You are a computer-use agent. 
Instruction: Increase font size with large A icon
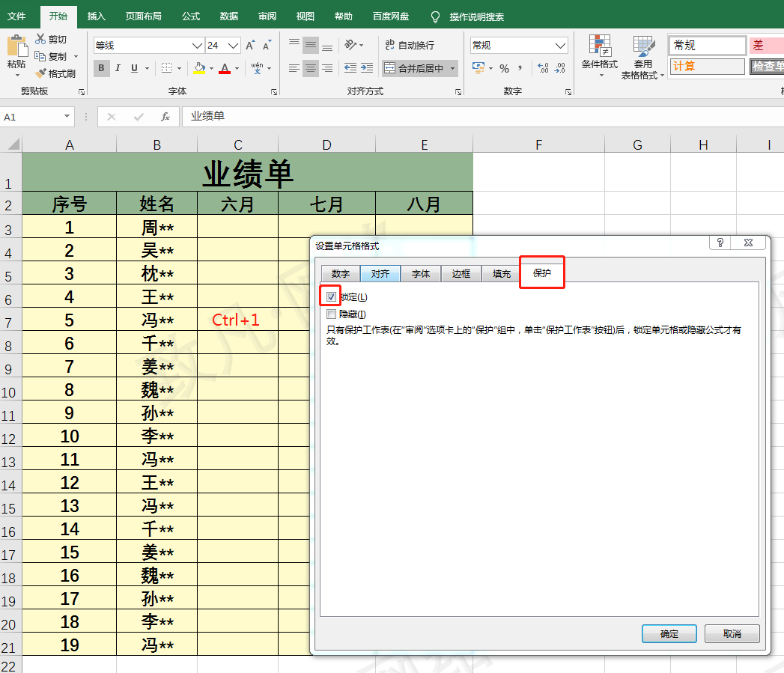coord(250,46)
